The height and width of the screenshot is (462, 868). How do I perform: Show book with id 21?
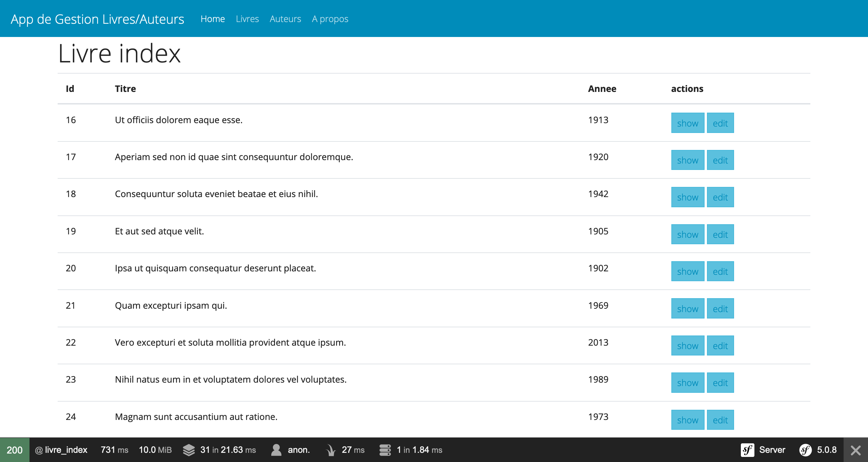(x=688, y=309)
